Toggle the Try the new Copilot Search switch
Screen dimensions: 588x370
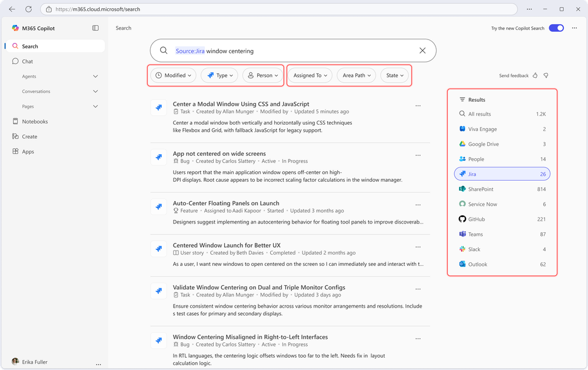point(556,28)
